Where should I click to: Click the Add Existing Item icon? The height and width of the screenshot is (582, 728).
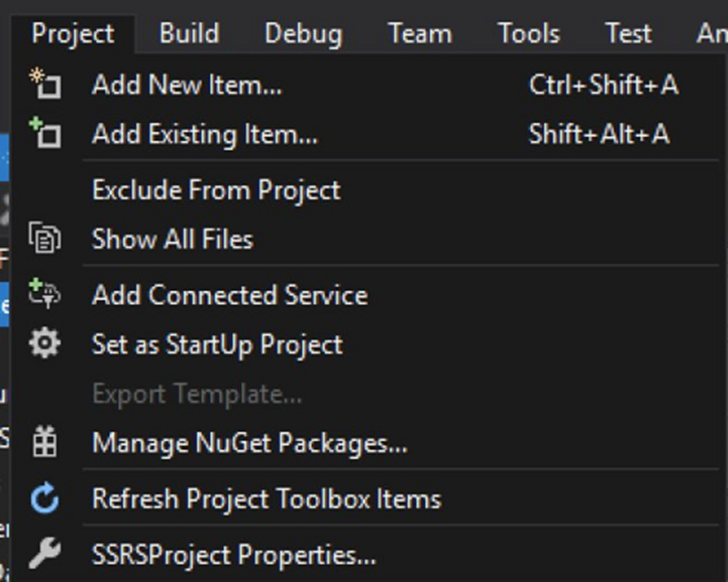(x=44, y=133)
